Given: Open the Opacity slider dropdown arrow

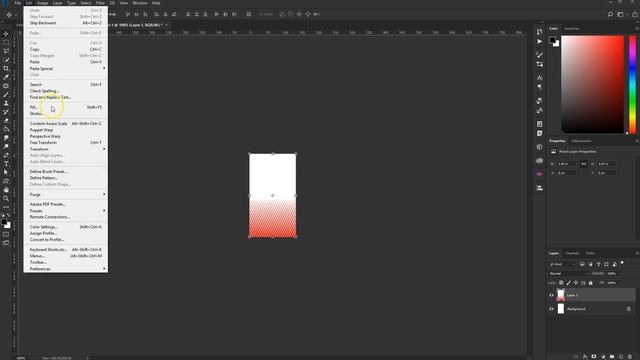Looking at the screenshot, I should (x=620, y=273).
